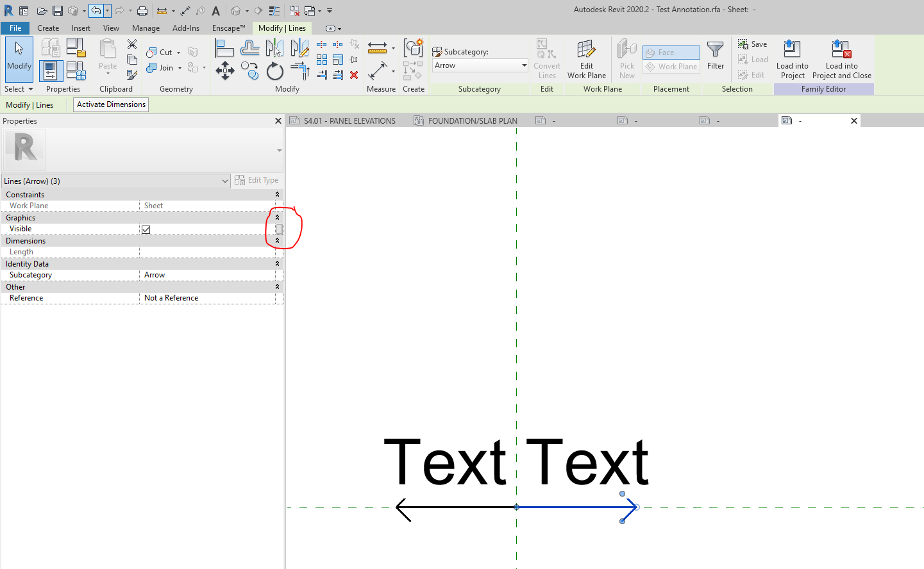Select the Move tool
The height and width of the screenshot is (569, 924).
pyautogui.click(x=225, y=70)
